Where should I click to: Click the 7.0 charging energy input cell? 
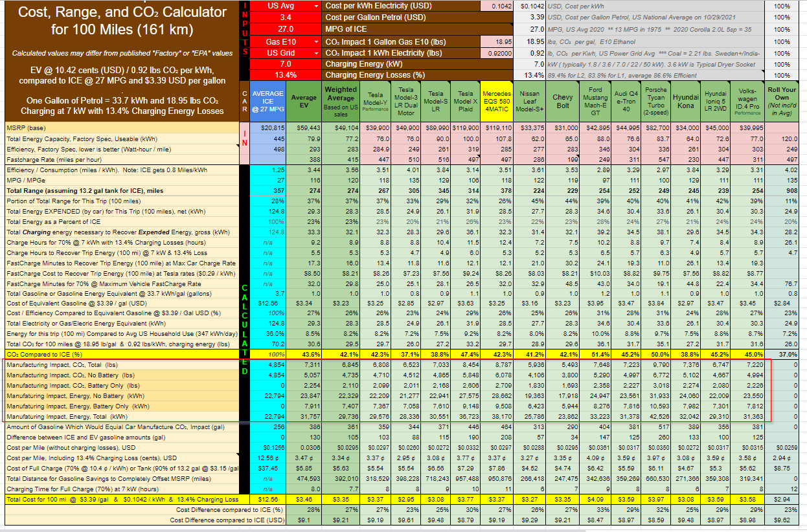point(286,64)
